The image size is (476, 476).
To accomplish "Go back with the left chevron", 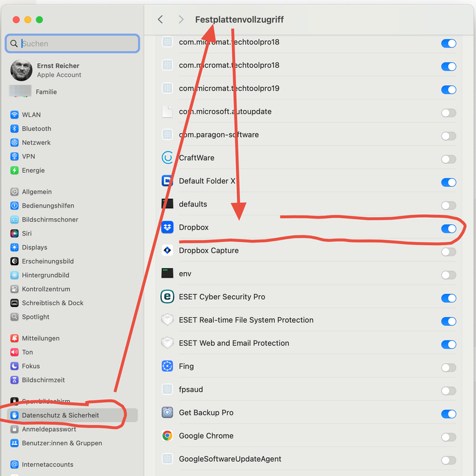I will [160, 20].
